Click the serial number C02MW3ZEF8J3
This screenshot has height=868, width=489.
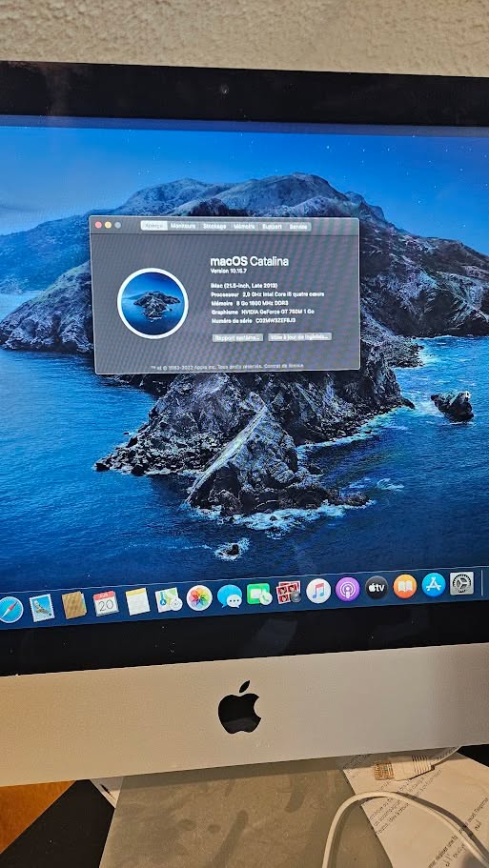click(x=275, y=320)
